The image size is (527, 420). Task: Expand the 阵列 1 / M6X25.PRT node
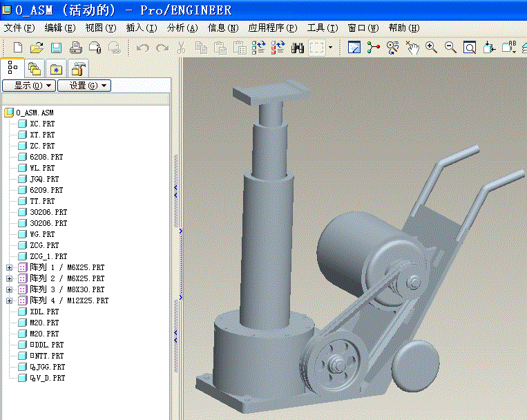pos(9,267)
